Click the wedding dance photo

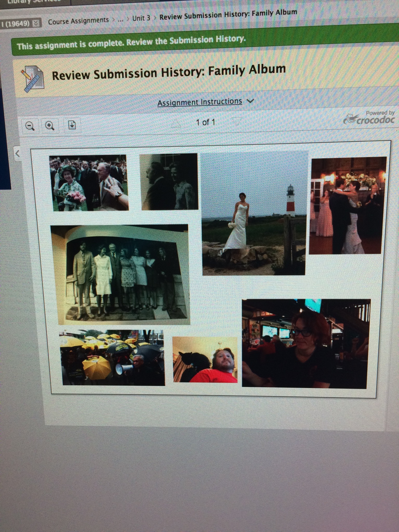[x=347, y=205]
